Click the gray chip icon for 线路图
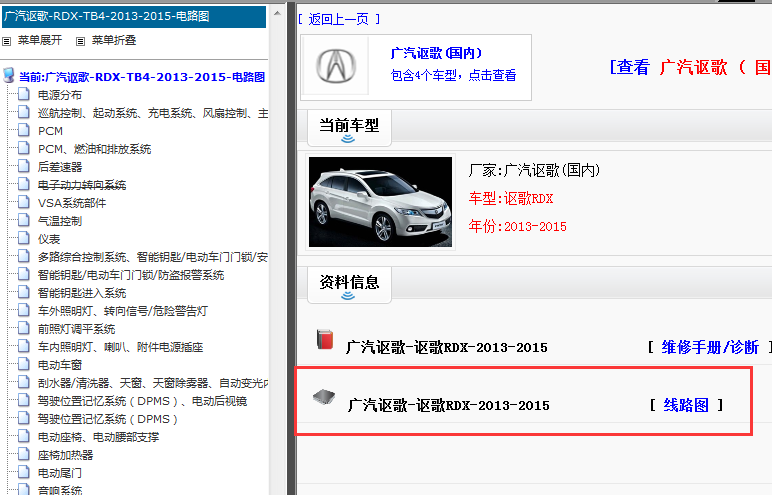This screenshot has width=772, height=495. pyautogui.click(x=324, y=397)
